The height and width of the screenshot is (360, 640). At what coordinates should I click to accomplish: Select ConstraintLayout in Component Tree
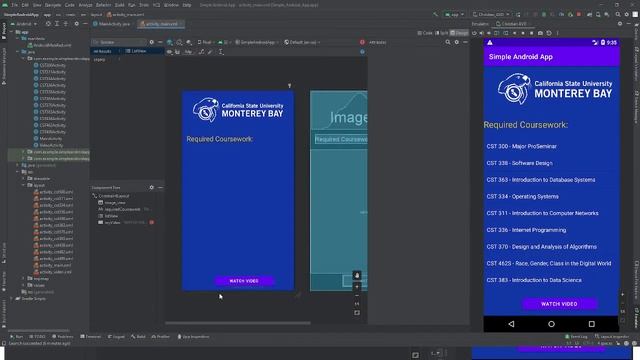(x=111, y=196)
